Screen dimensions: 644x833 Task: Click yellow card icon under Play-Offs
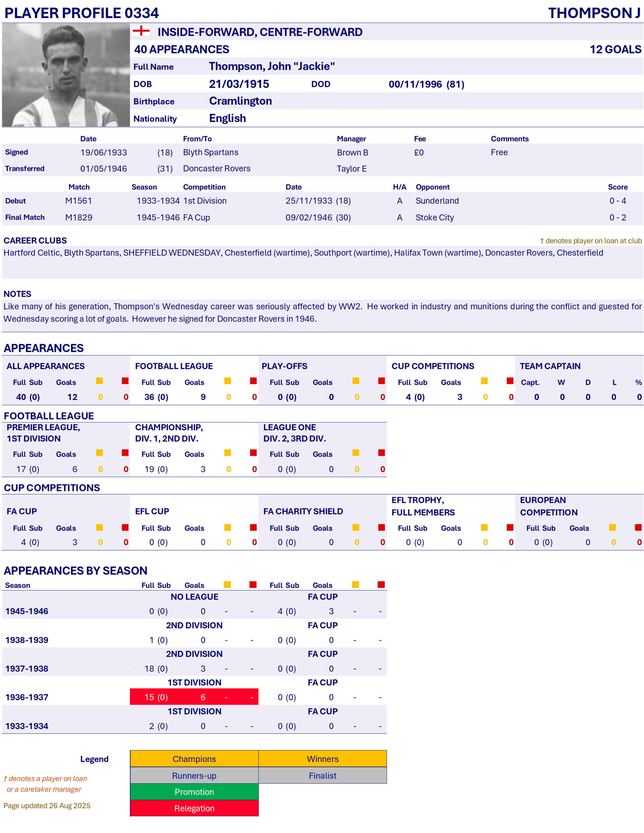(356, 381)
